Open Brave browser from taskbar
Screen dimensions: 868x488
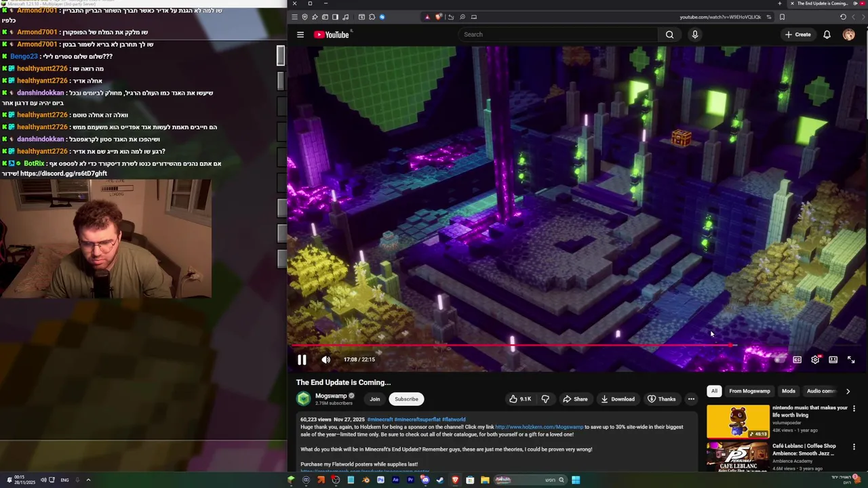(455, 480)
